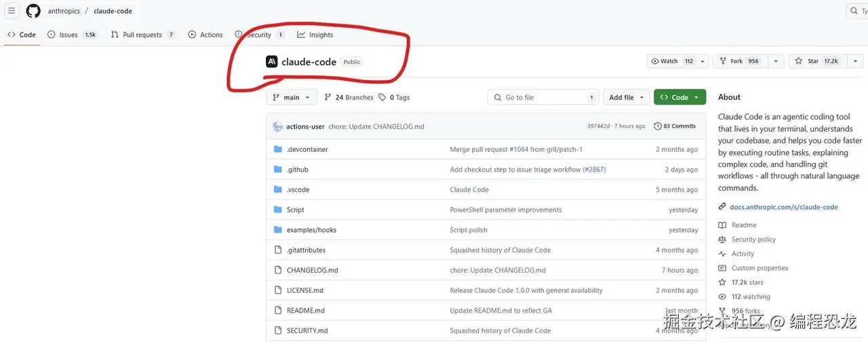
Task: Click the Issues tab circle icon
Action: click(52, 35)
